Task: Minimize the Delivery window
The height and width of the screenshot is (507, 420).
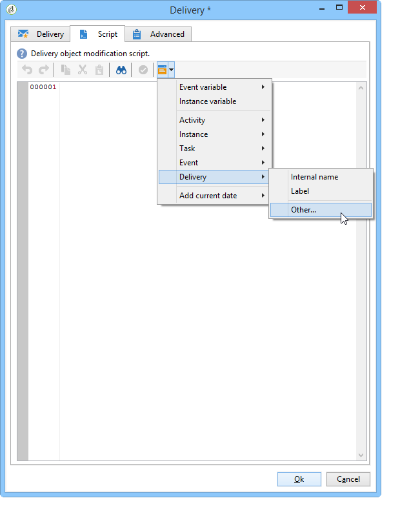Action: coord(322,8)
